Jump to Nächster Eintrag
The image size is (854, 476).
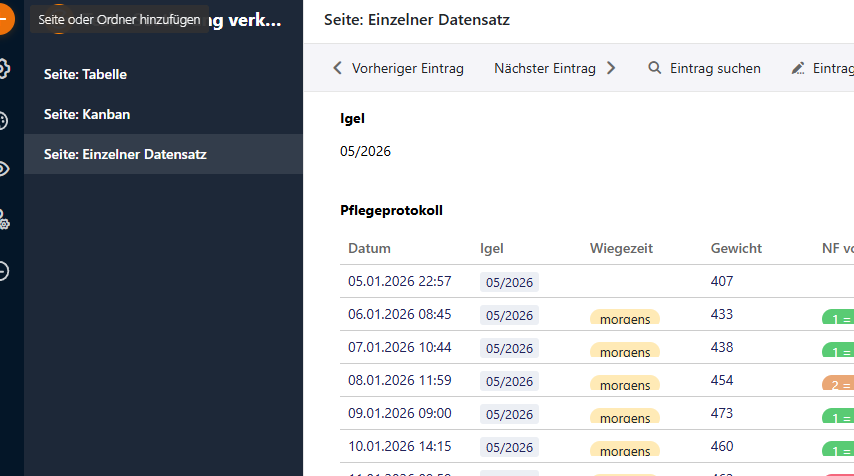coord(554,69)
